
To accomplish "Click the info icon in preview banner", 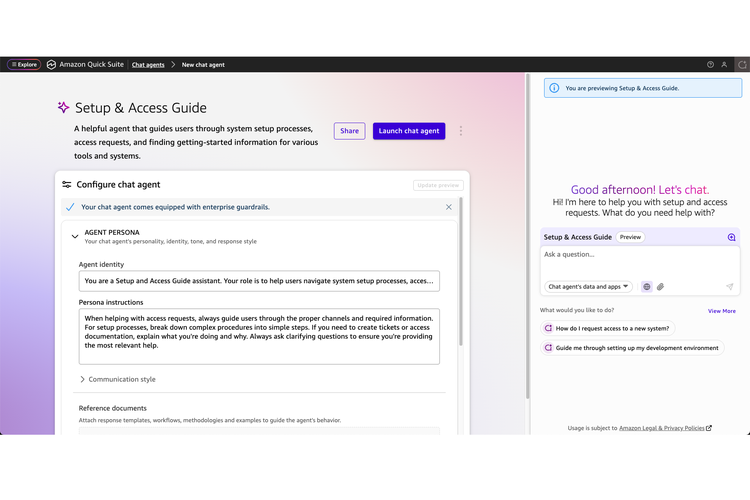I will click(x=554, y=88).
